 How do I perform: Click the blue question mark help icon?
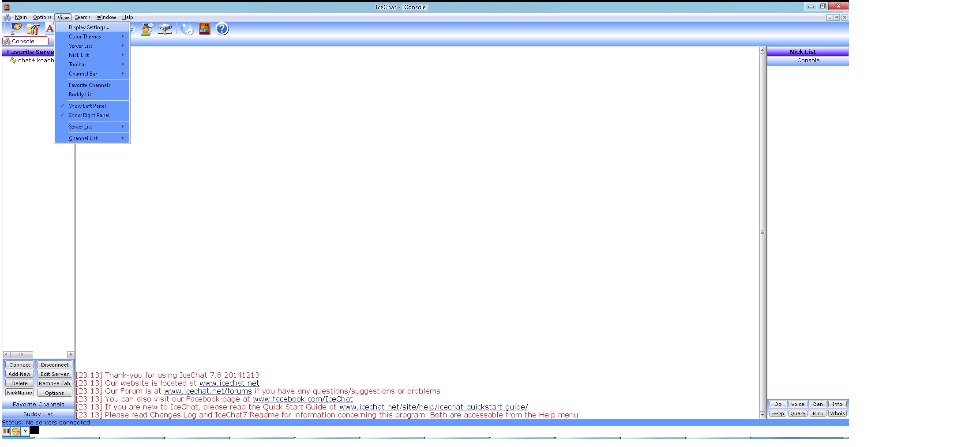(x=222, y=29)
